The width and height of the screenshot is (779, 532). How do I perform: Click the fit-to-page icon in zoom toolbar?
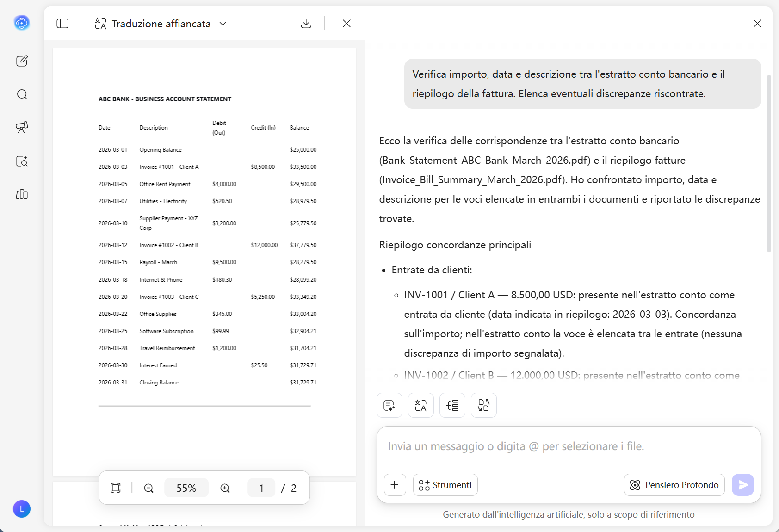point(116,488)
